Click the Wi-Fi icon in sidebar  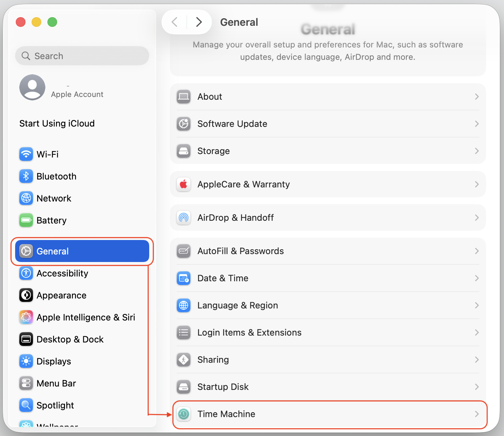[x=26, y=154]
